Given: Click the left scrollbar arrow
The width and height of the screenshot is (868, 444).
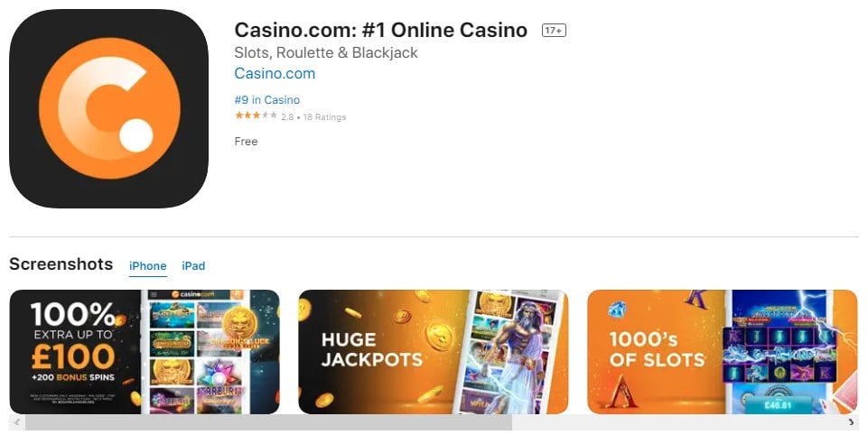Looking at the screenshot, I should 16,422.
